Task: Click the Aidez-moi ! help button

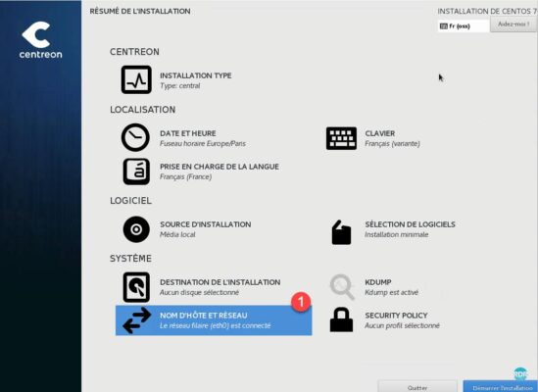Action: pos(514,24)
